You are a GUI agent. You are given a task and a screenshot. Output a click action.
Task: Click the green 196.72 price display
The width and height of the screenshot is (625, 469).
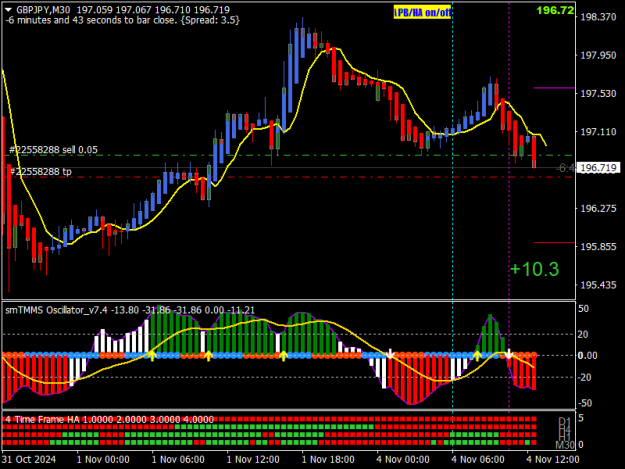pos(555,10)
